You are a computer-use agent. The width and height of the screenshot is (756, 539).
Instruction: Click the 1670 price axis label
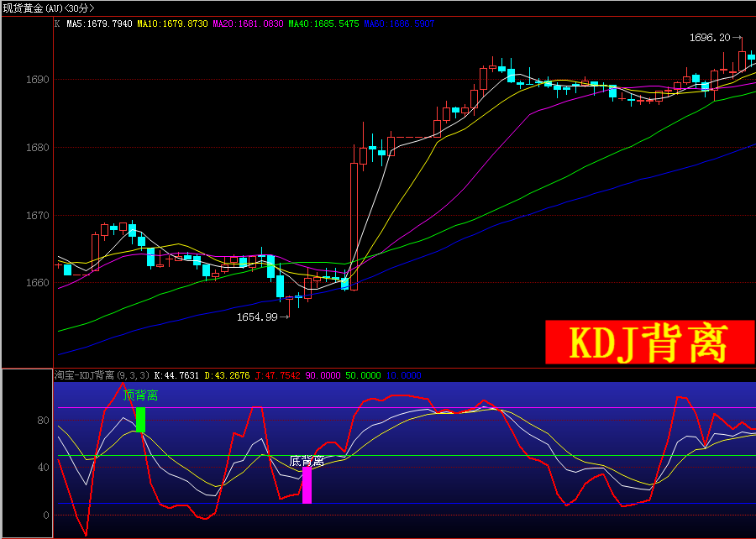click(x=38, y=215)
